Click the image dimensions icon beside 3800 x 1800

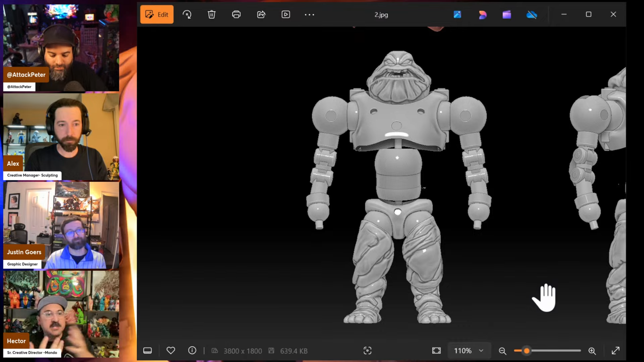(x=215, y=351)
